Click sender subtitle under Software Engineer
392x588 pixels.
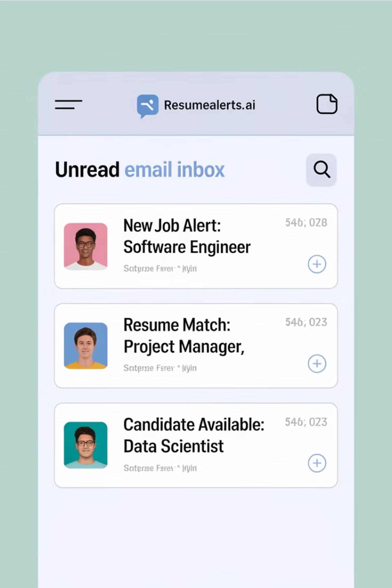pos(160,269)
